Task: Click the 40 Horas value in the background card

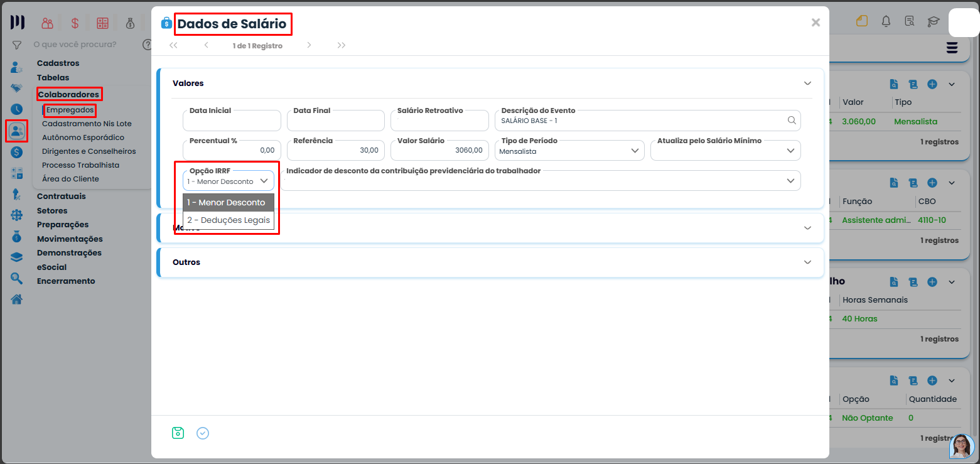Action: 859,318
